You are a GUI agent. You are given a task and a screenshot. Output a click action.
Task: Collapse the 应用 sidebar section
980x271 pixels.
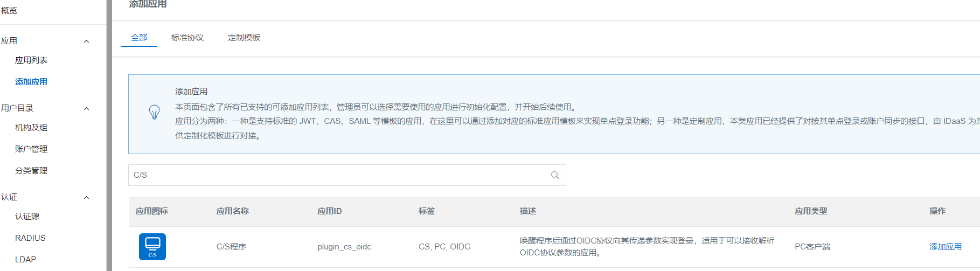click(86, 41)
